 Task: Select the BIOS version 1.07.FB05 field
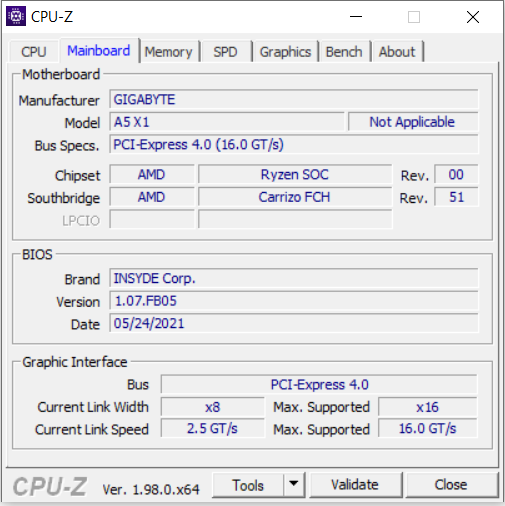pos(294,301)
